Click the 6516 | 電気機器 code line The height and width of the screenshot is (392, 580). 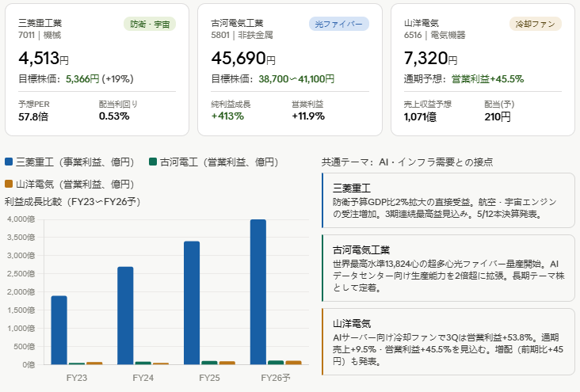(435, 35)
